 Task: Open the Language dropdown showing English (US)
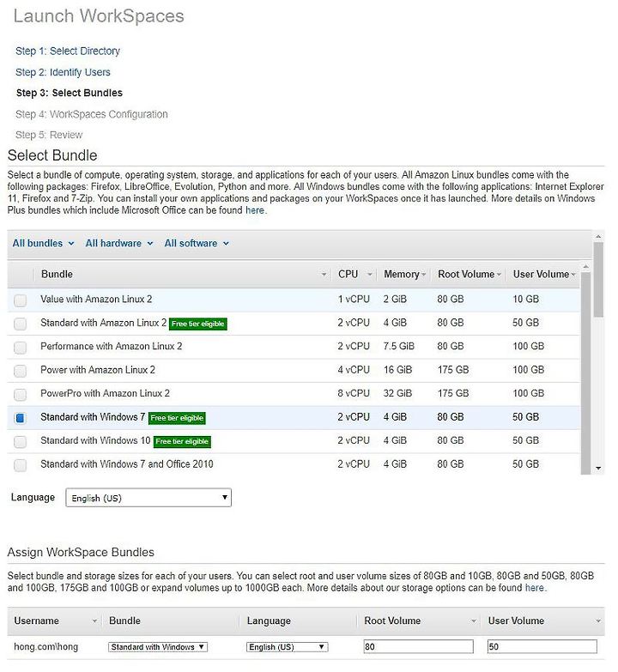pyautogui.click(x=148, y=498)
